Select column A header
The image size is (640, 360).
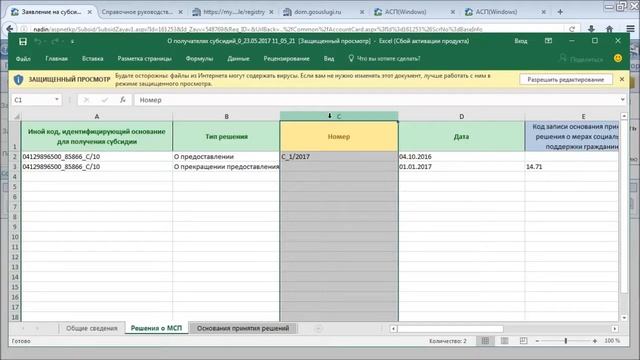pos(97,116)
